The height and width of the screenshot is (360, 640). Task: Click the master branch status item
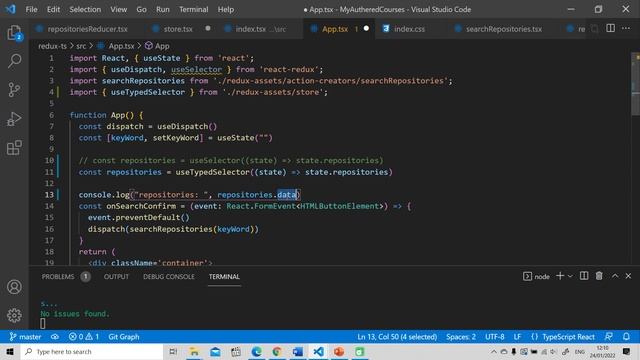point(25,337)
